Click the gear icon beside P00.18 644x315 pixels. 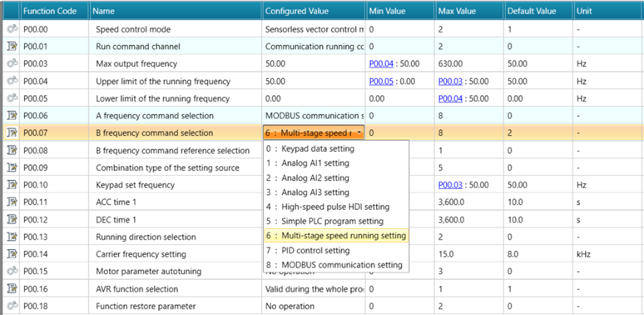point(12,306)
